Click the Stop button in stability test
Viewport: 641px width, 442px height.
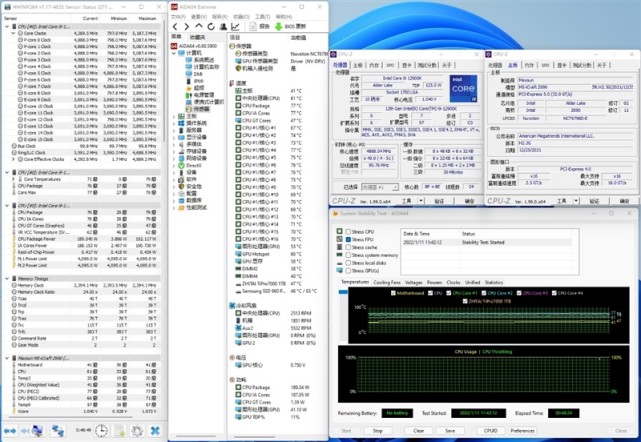pyautogui.click(x=378, y=431)
